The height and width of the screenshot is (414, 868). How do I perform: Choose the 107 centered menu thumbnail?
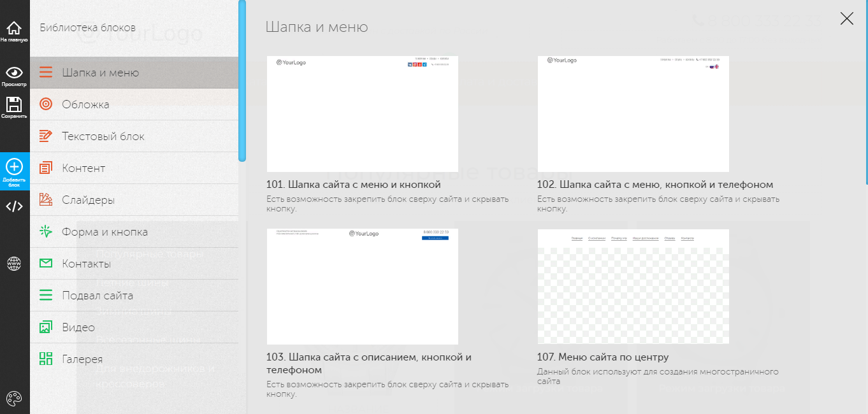[x=633, y=287]
